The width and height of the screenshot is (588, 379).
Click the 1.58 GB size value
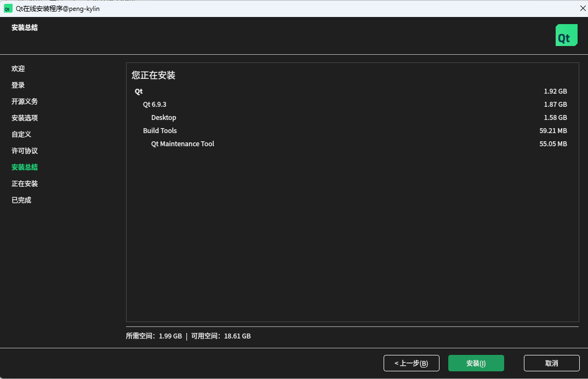[555, 117]
